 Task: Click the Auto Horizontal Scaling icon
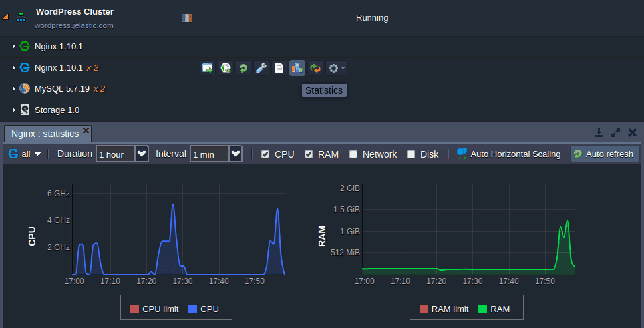click(462, 154)
